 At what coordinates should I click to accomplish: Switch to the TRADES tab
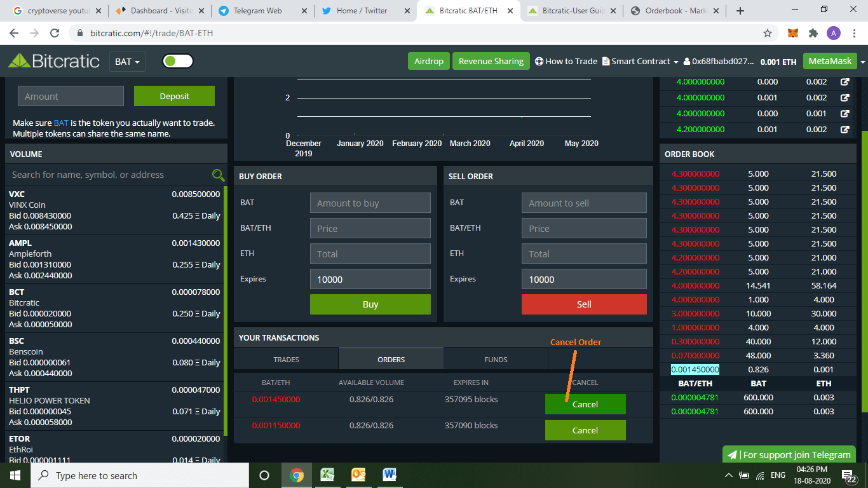(286, 359)
